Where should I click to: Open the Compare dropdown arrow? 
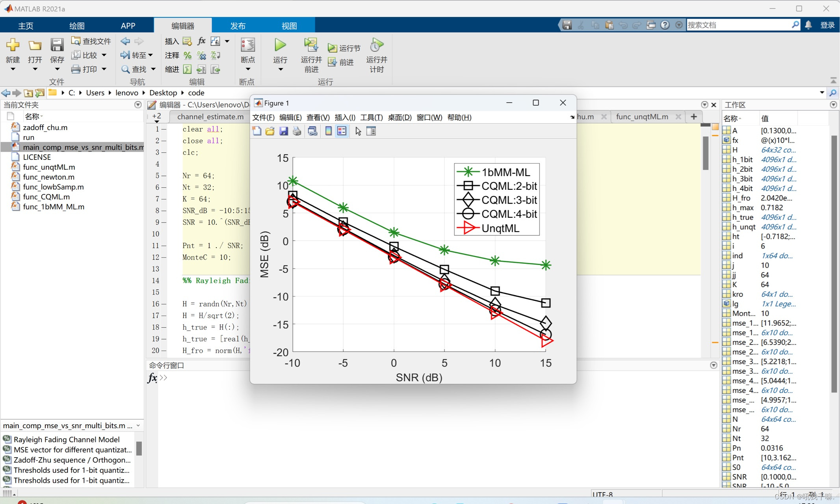[x=104, y=55]
